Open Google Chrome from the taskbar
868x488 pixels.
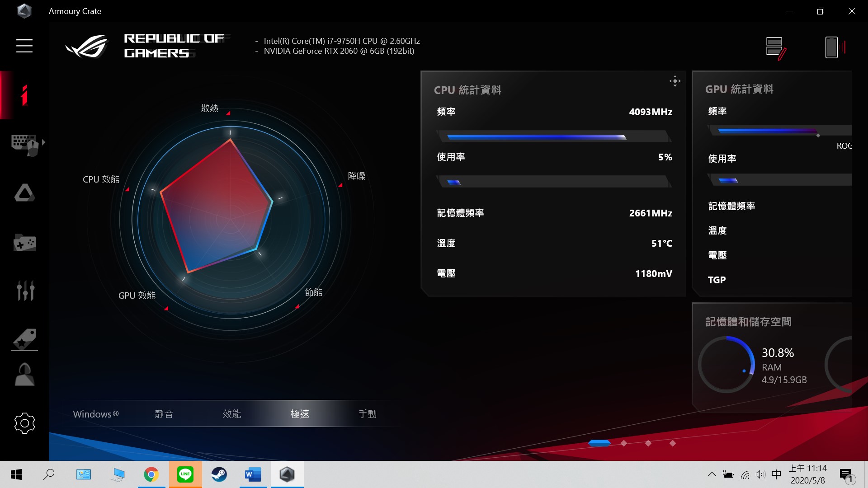(x=151, y=474)
